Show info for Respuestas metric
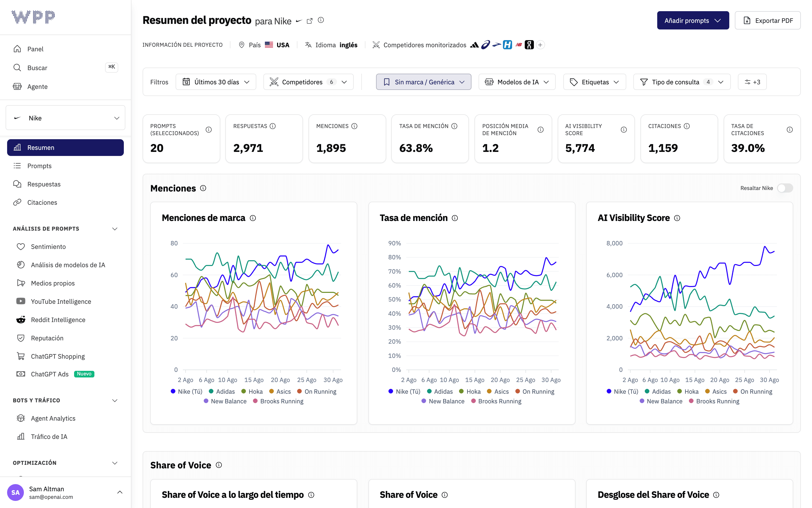 tap(273, 126)
